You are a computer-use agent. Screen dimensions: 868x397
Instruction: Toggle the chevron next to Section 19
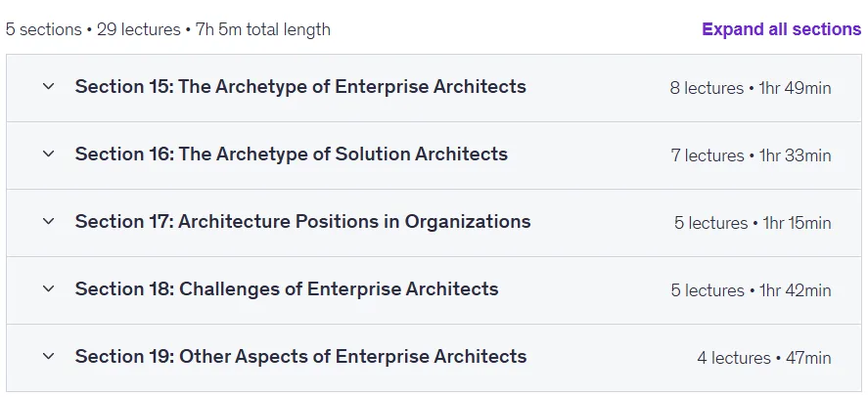[49, 356]
